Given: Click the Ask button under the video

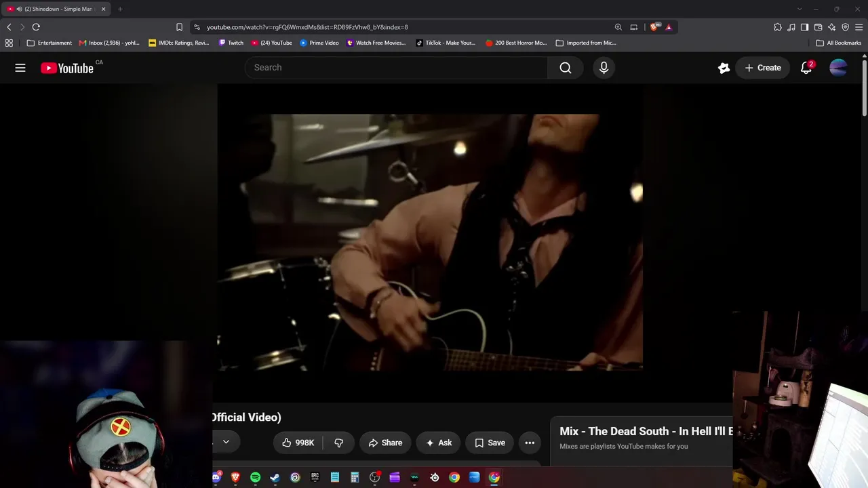Looking at the screenshot, I should [438, 443].
